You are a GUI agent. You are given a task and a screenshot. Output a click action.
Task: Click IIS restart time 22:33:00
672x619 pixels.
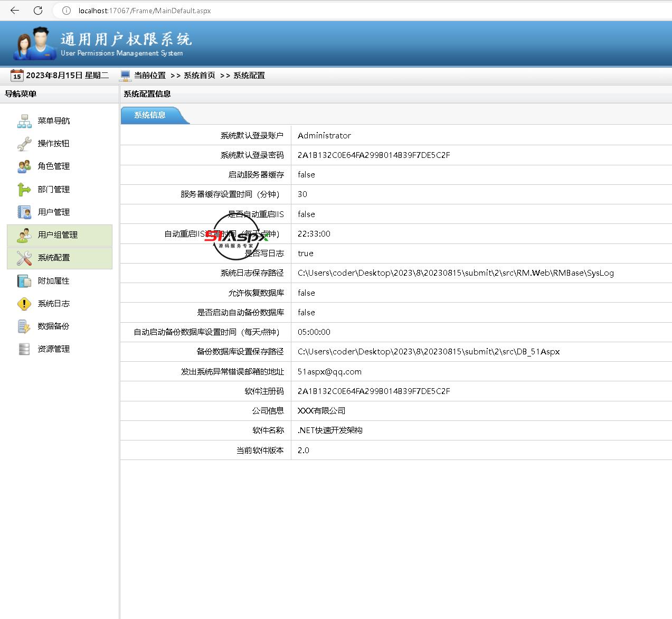click(314, 234)
